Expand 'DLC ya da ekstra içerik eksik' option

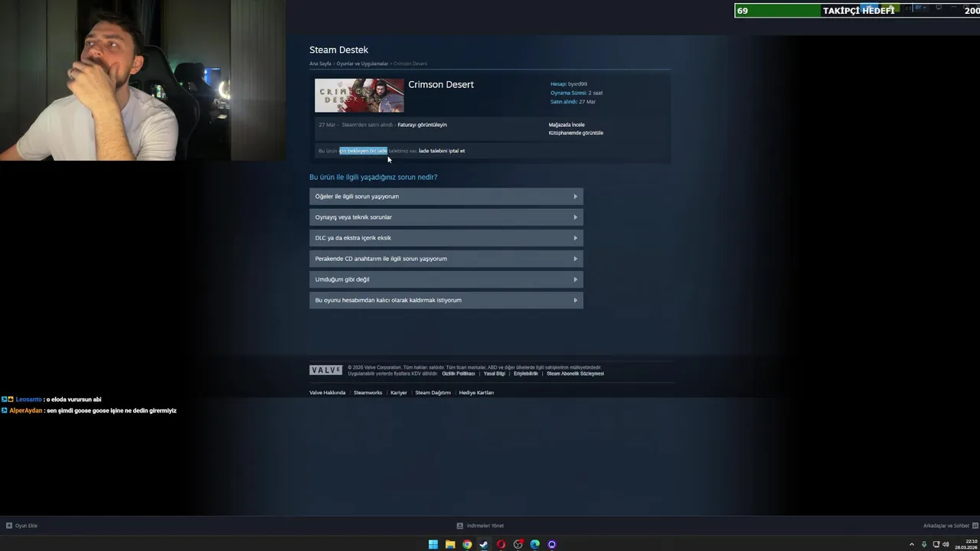click(x=446, y=238)
